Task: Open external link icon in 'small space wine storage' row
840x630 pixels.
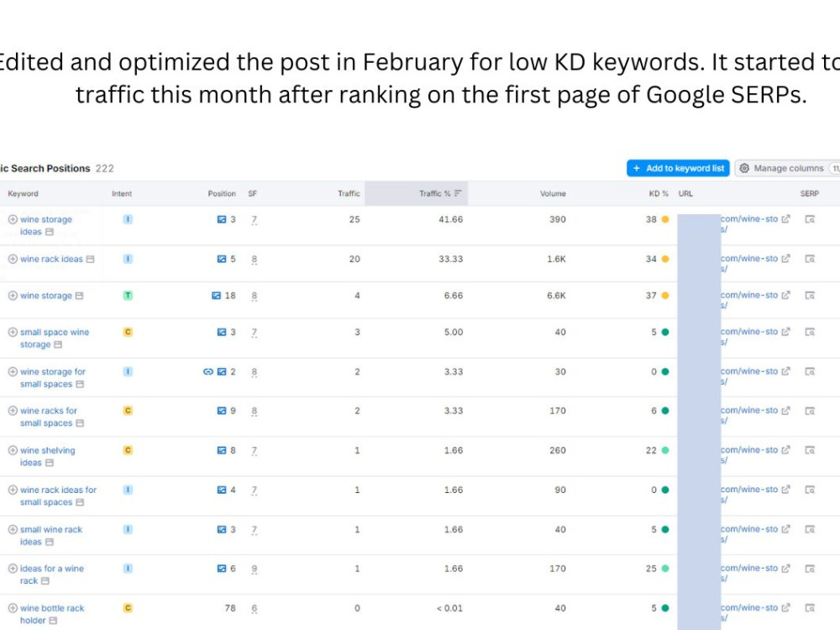Action: pos(785,332)
